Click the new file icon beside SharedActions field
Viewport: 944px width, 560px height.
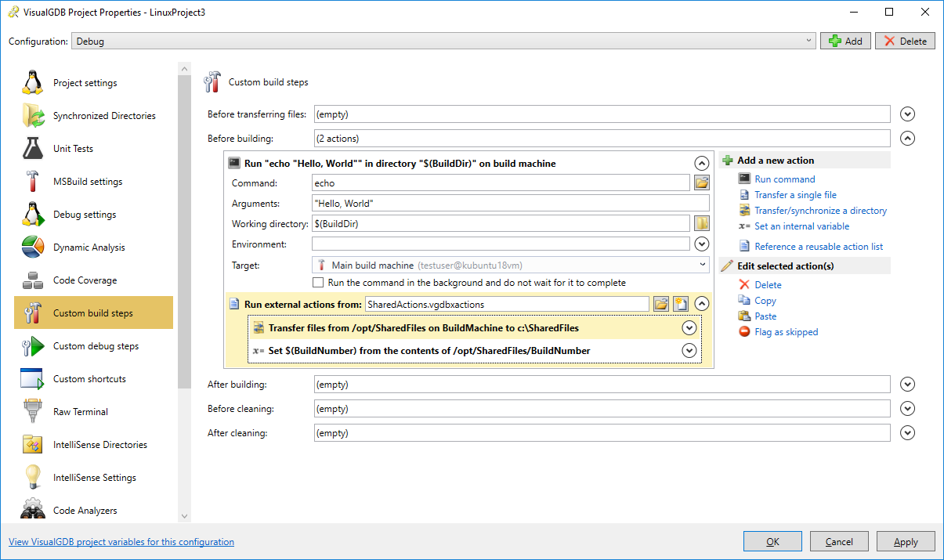pos(681,304)
